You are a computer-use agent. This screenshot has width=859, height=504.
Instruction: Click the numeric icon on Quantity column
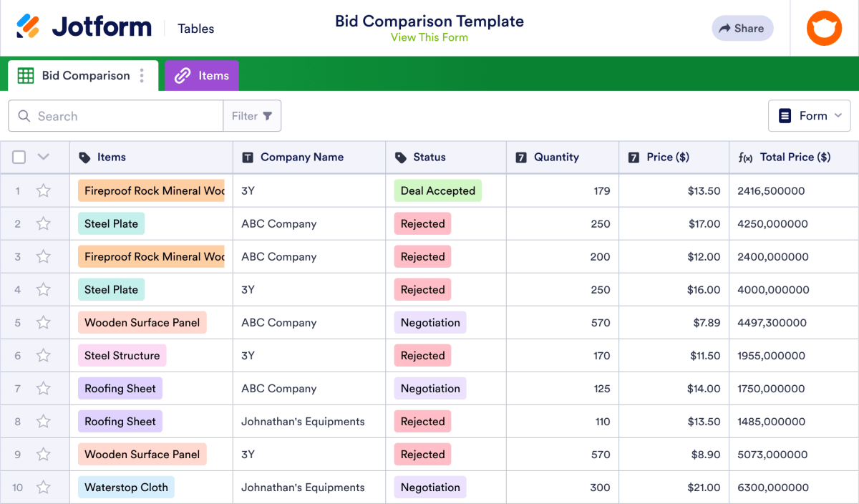(522, 157)
